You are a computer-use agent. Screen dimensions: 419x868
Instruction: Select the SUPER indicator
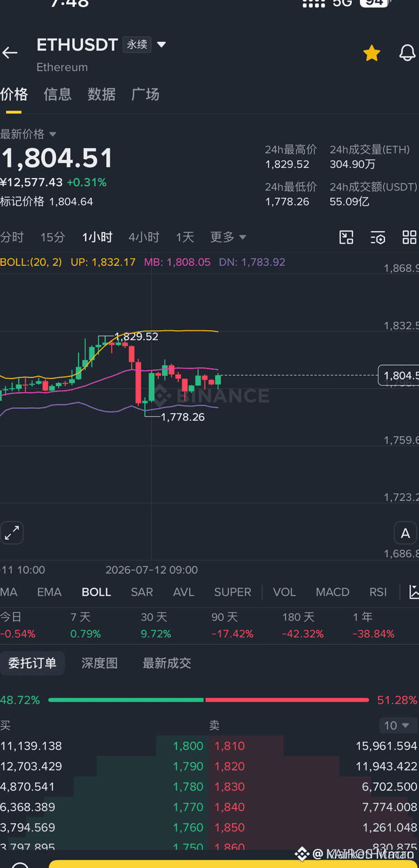pyautogui.click(x=233, y=592)
